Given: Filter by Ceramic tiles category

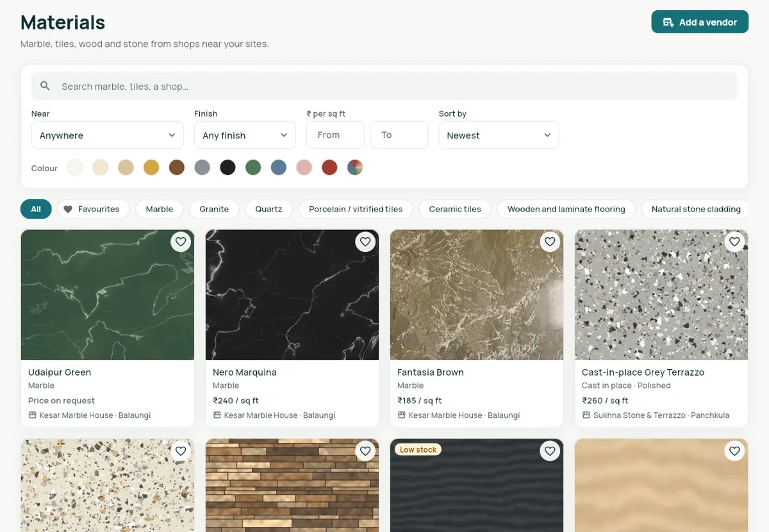Looking at the screenshot, I should [455, 209].
